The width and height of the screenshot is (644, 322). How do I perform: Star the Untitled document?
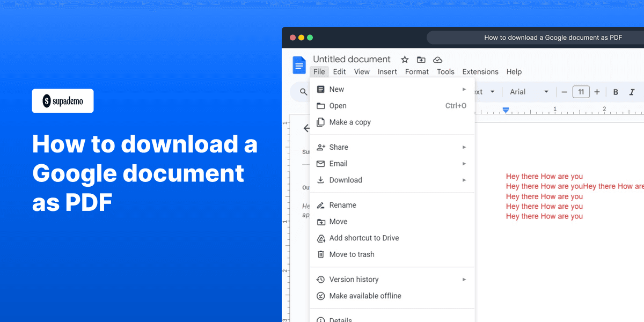405,60
